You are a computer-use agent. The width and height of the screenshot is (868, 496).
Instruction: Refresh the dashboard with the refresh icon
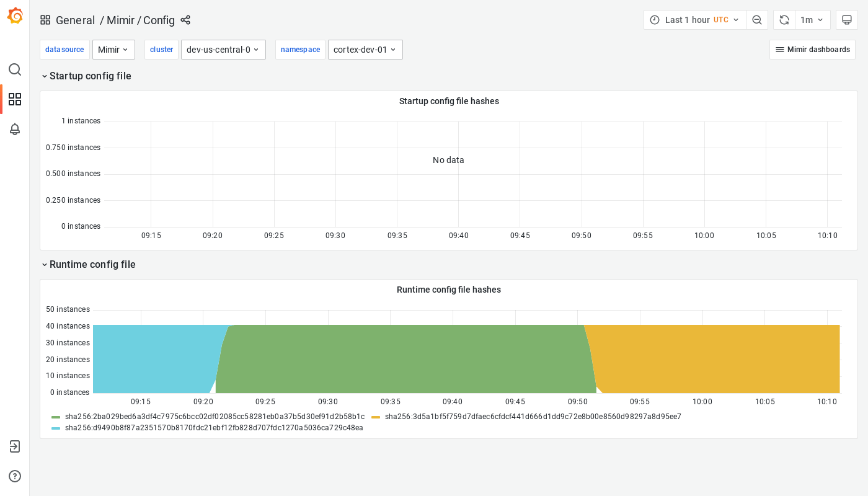tap(783, 19)
